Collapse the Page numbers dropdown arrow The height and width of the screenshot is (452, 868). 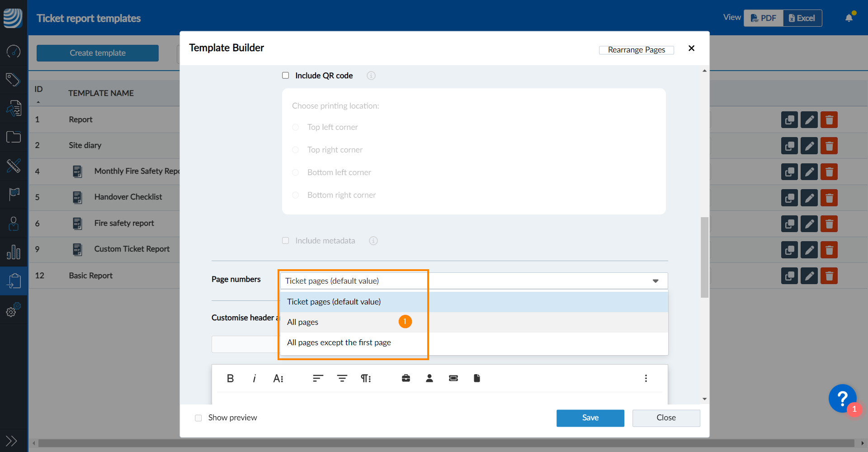[x=656, y=281]
